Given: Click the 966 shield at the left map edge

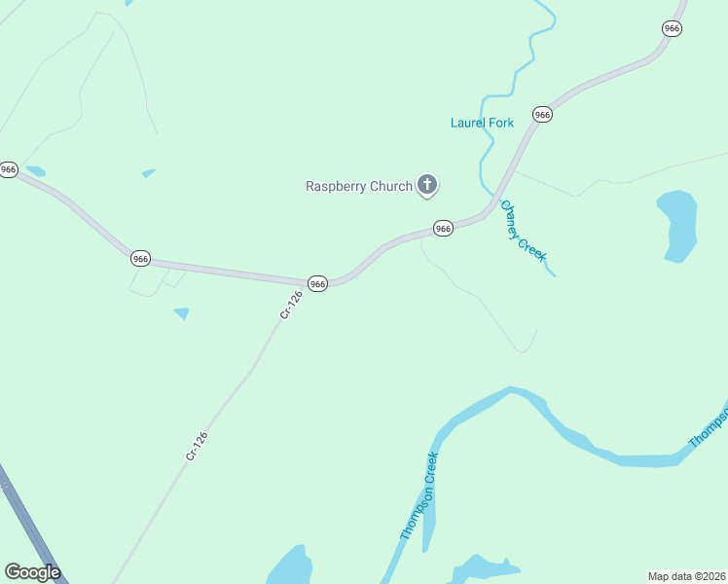Looking at the screenshot, I should (9, 169).
